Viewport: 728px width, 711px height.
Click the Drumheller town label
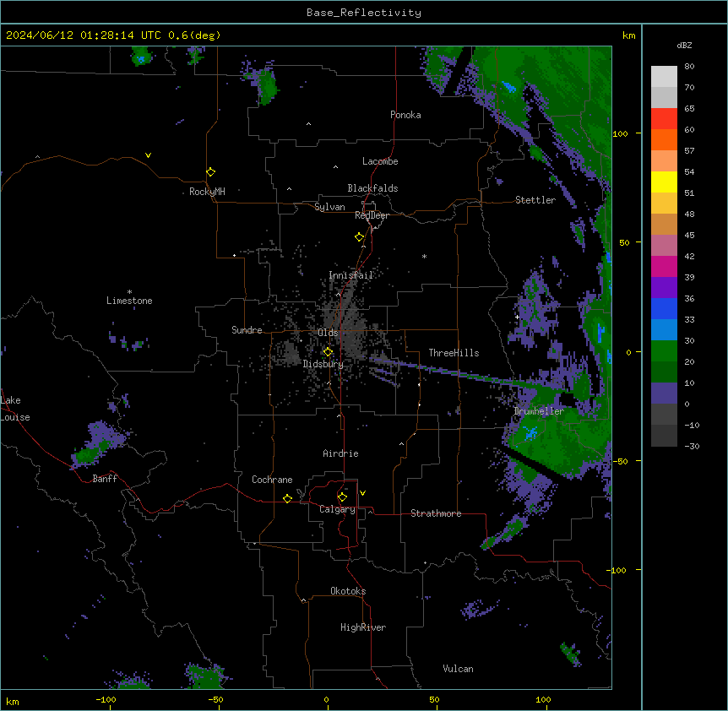coord(539,411)
